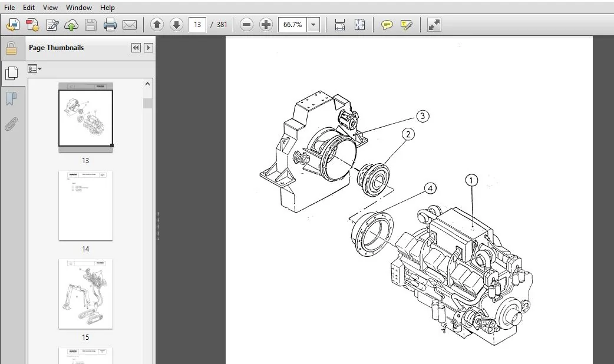Click the Open file toolbar icon

coord(13,25)
